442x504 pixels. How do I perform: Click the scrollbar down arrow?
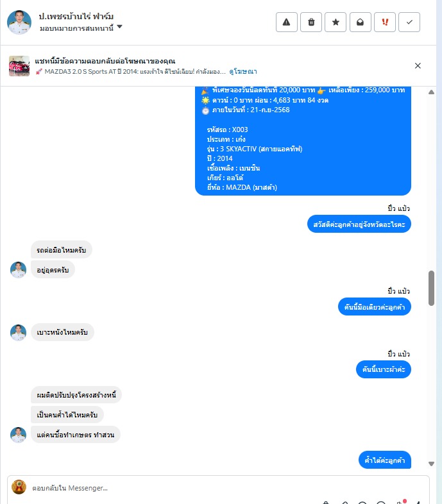[431, 464]
